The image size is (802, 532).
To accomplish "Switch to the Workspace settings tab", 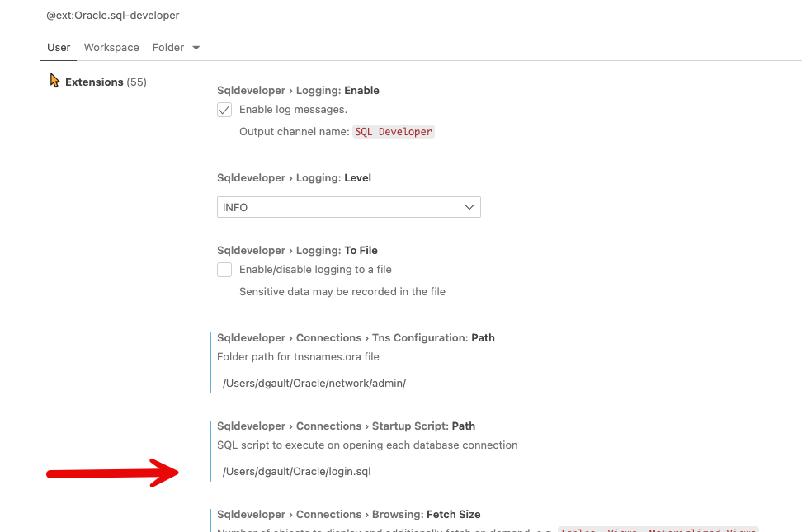I will (111, 47).
